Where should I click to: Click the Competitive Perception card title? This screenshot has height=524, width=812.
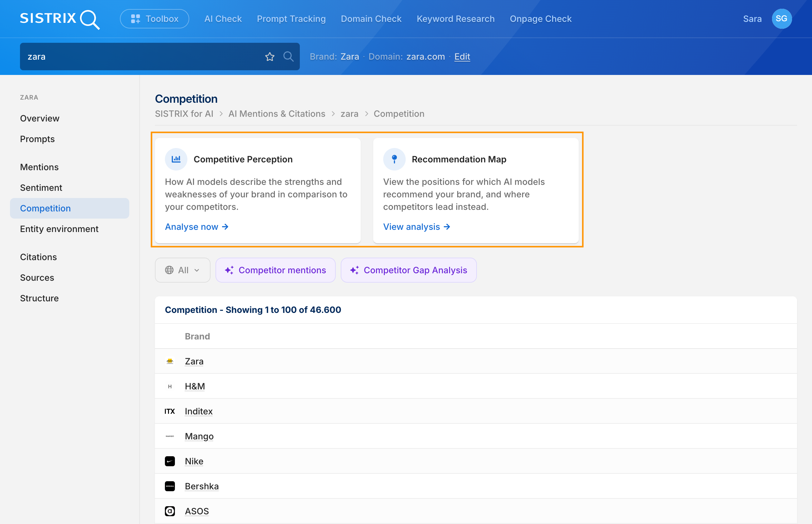[x=243, y=159]
